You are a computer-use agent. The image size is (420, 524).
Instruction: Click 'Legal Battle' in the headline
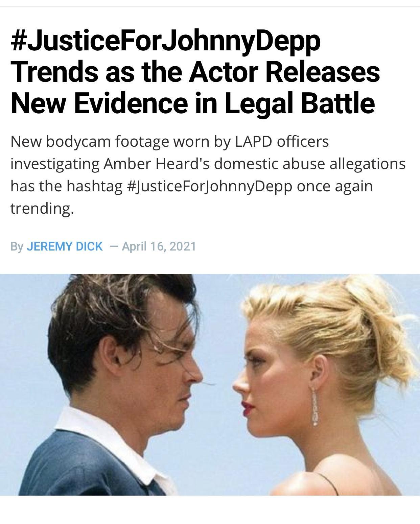tap(299, 103)
